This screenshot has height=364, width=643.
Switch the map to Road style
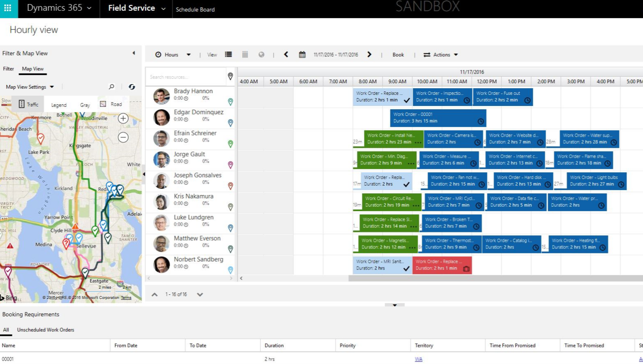pos(111,104)
